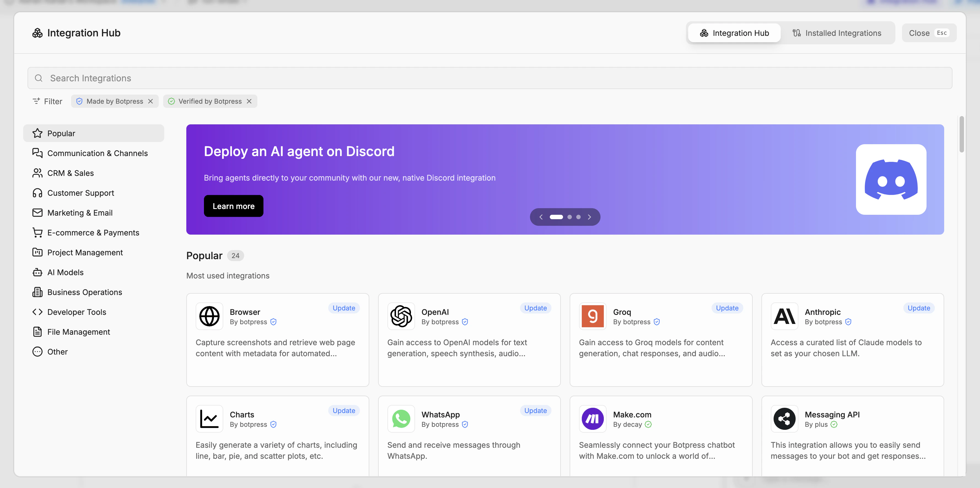
Task: Update the Groq integration
Action: coord(727,308)
